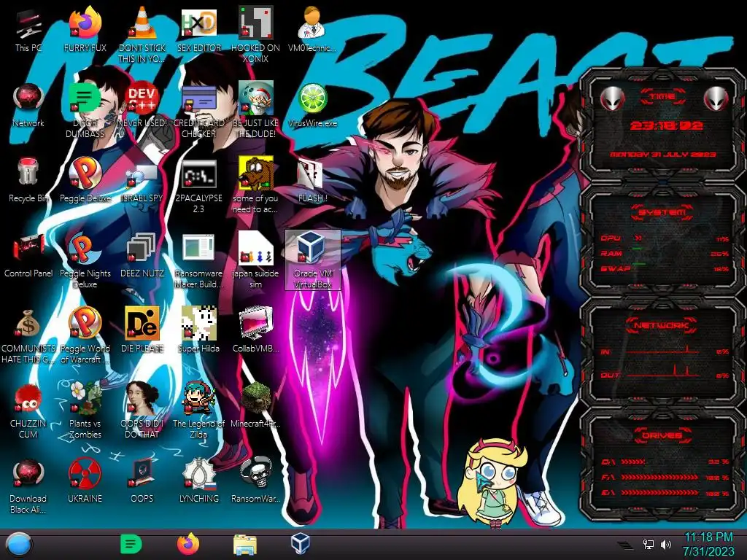Click the NETWORK widget header
Image resolution: width=747 pixels, height=560 pixels.
661,326
